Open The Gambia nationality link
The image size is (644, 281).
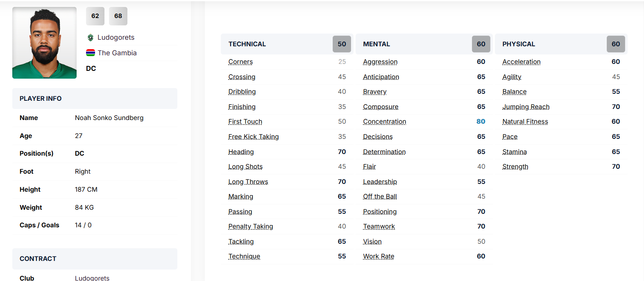[x=117, y=53]
